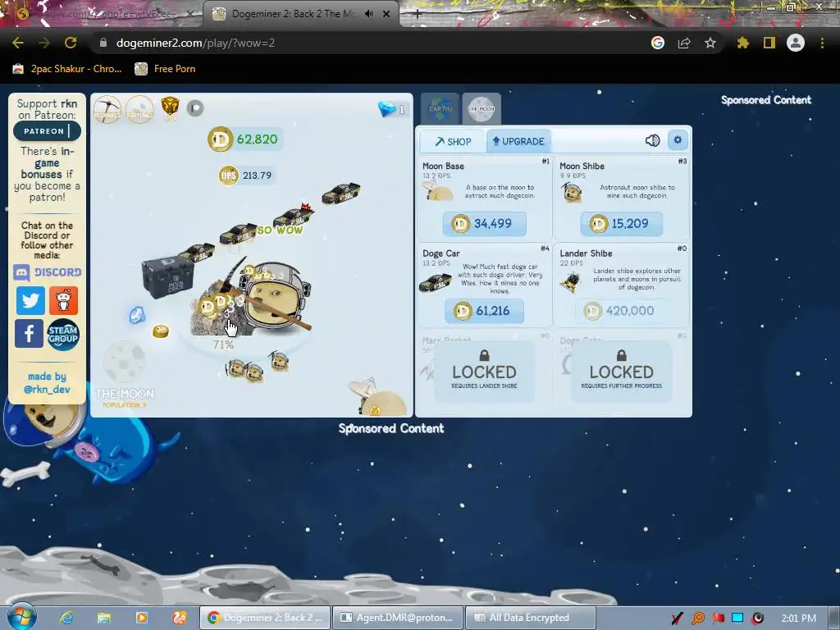Image resolution: width=840 pixels, height=630 pixels.
Task: Open the Steam Group icon
Action: [62, 335]
